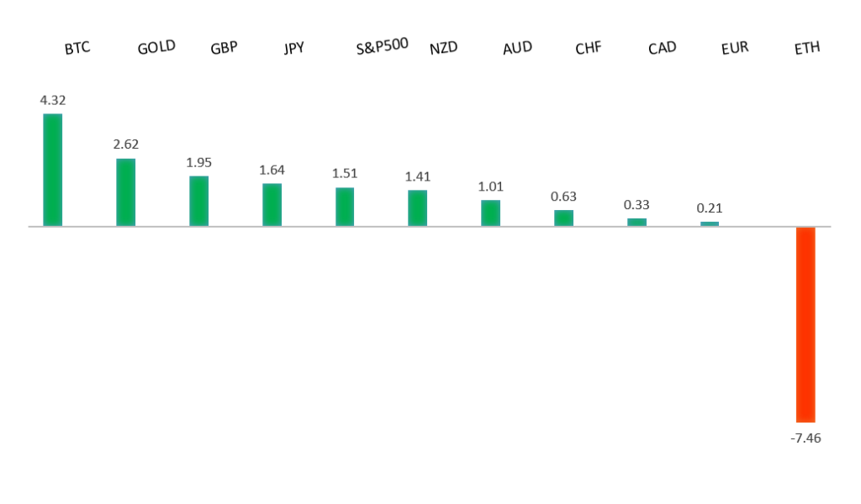Select the S&P500 bar
Screen dimensions: 861x504
click(x=345, y=207)
